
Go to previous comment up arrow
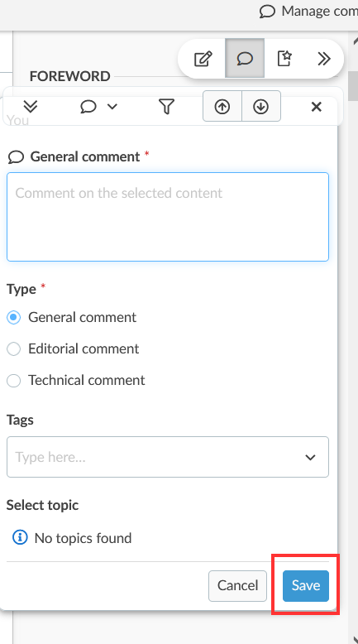click(x=222, y=107)
